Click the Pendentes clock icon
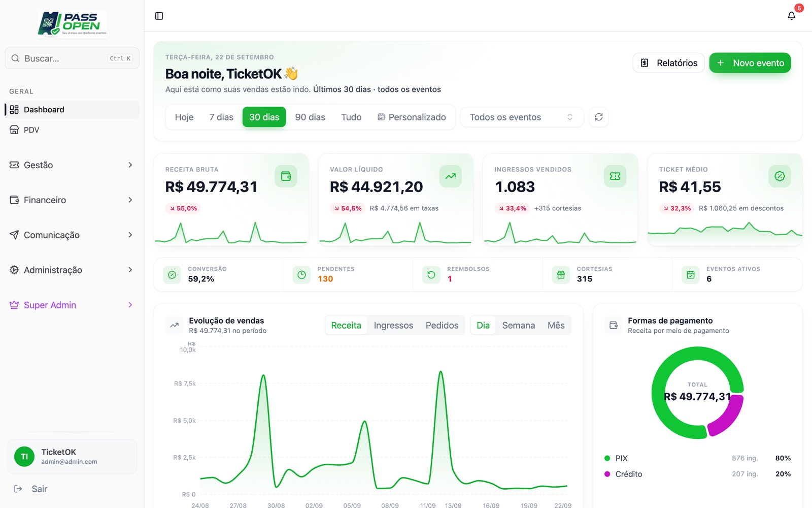The width and height of the screenshot is (812, 508). tap(301, 275)
